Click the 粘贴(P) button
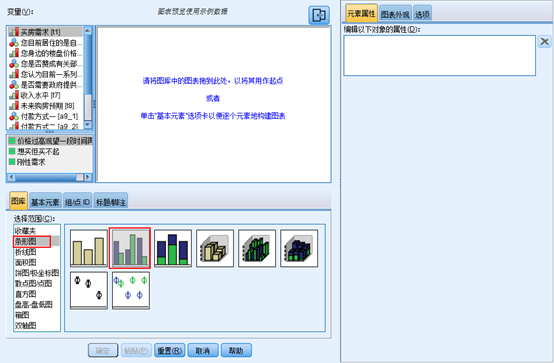Screen dimensions: 554x363 tap(136, 350)
